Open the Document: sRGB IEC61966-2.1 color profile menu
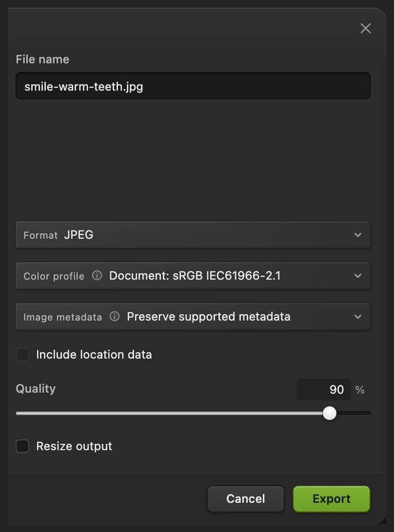The image size is (394, 532). [193, 276]
